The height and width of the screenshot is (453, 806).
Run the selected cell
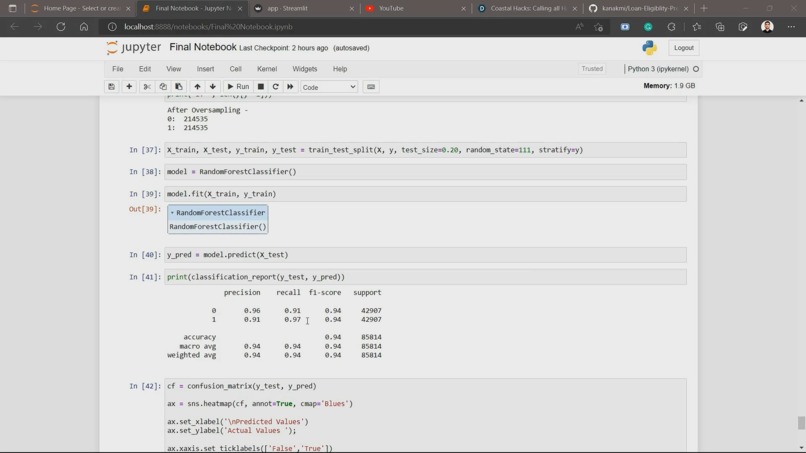pos(238,87)
